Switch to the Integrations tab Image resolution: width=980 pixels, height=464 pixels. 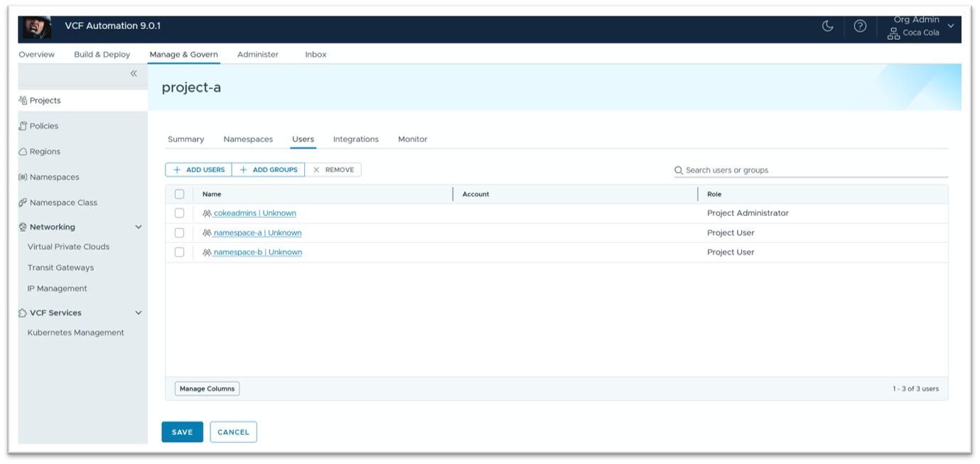point(355,139)
